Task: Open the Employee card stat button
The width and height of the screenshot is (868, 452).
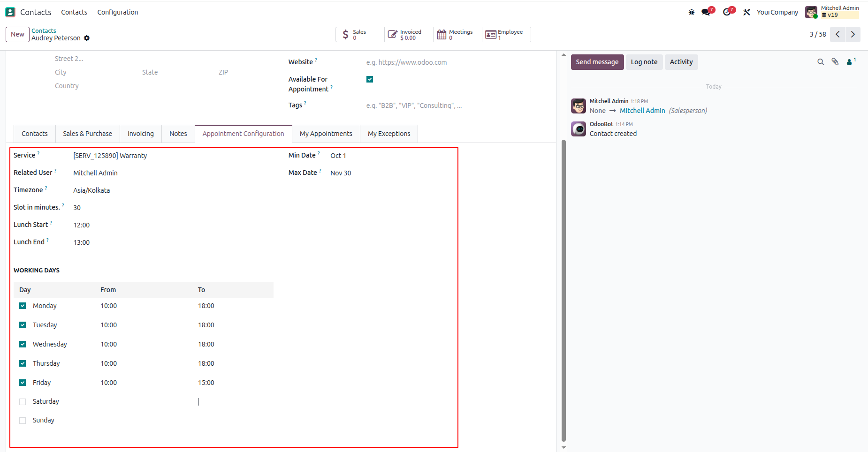Action: pos(506,35)
